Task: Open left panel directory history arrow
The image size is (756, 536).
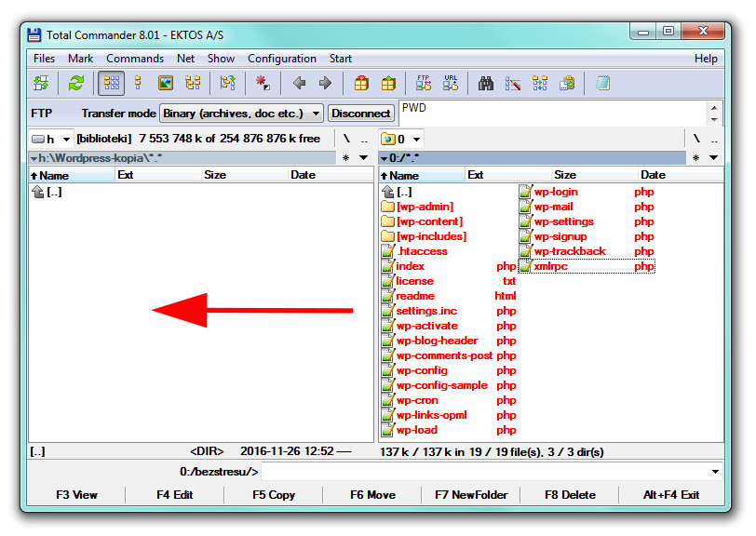Action: (x=363, y=157)
